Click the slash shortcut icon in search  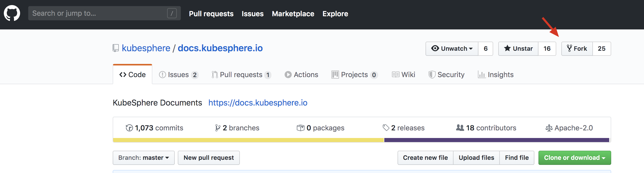tap(172, 13)
